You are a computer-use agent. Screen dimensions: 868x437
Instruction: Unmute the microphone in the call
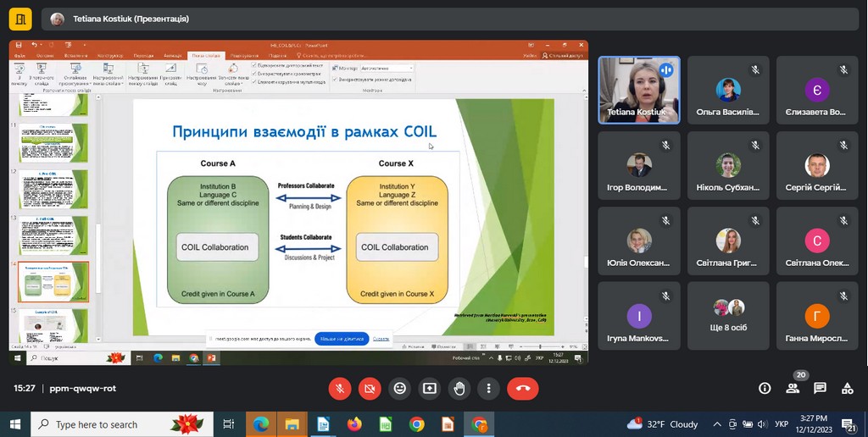point(340,389)
